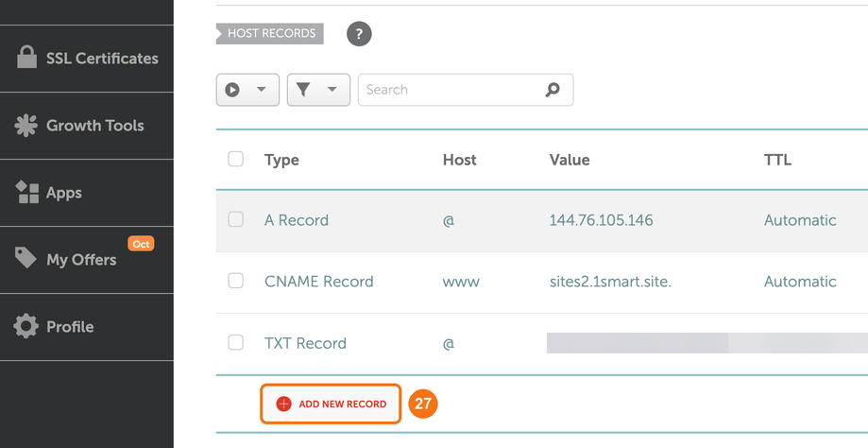Viewport: 868px width, 448px height.
Task: Click the Host column header
Action: tap(459, 160)
